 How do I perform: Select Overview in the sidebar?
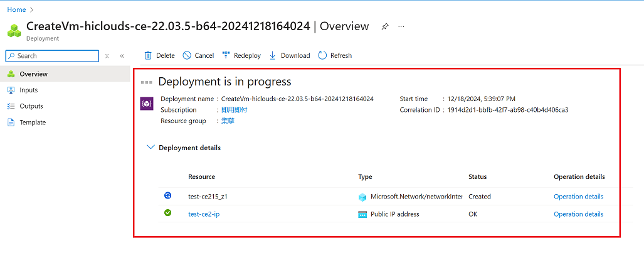coord(65,74)
